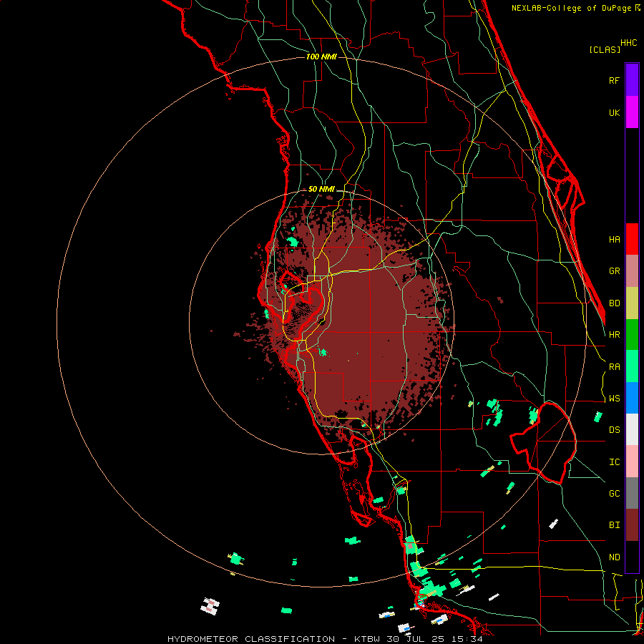
Task: Click the 'ND' legend label
Action: coord(614,557)
